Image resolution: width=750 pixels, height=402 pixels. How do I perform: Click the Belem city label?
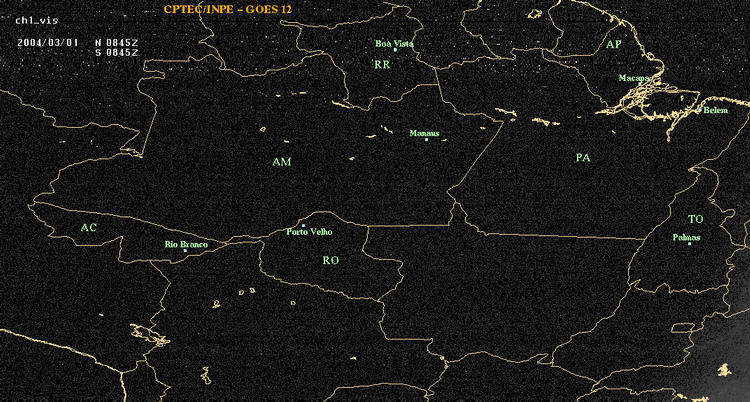716,111
